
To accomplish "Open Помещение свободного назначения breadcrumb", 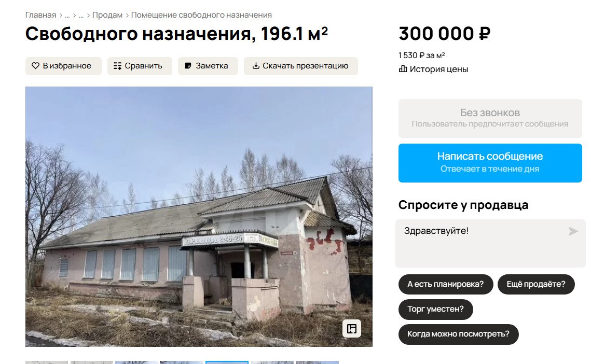I will pyautogui.click(x=201, y=15).
